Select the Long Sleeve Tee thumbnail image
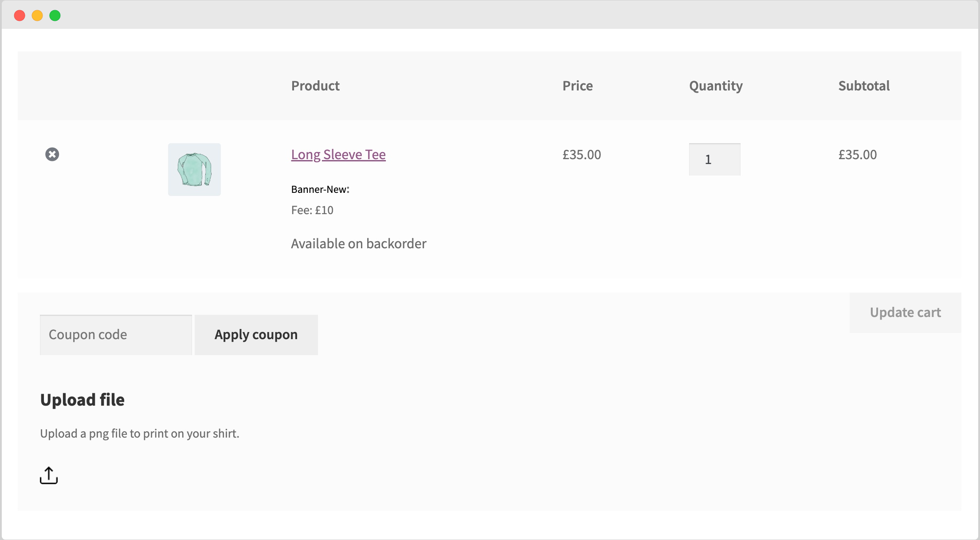Viewport: 980px width, 540px height. pyautogui.click(x=194, y=169)
